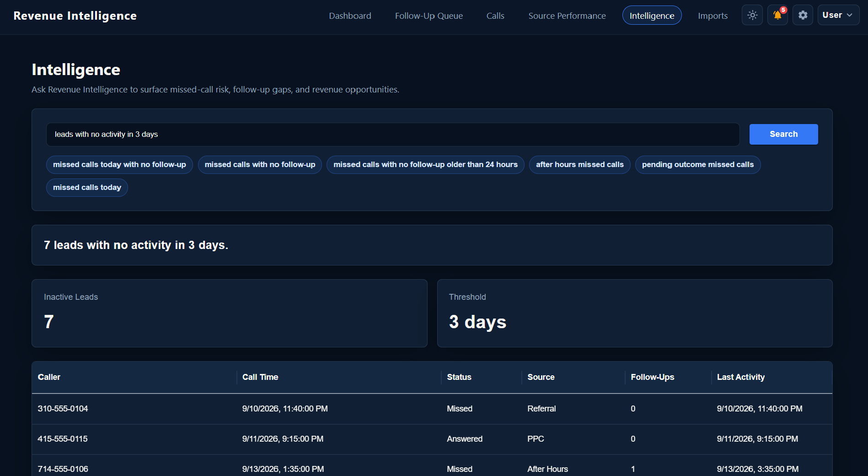Click call time 9/13/2026, 1:35:00 PM
This screenshot has width=868, height=476.
[283, 469]
